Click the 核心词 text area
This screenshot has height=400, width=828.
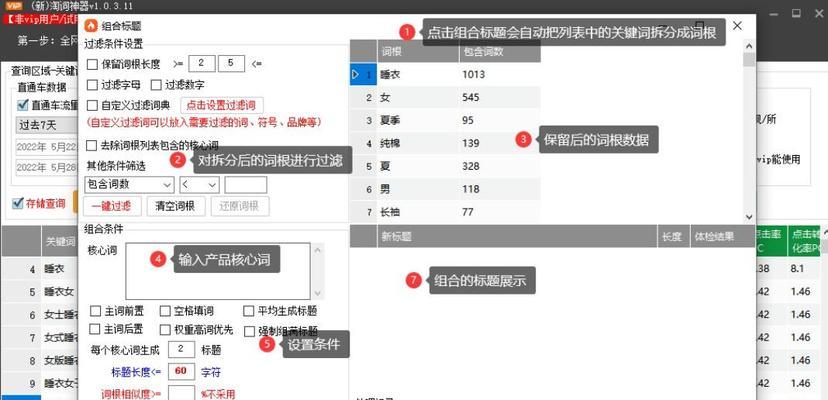pos(218,271)
